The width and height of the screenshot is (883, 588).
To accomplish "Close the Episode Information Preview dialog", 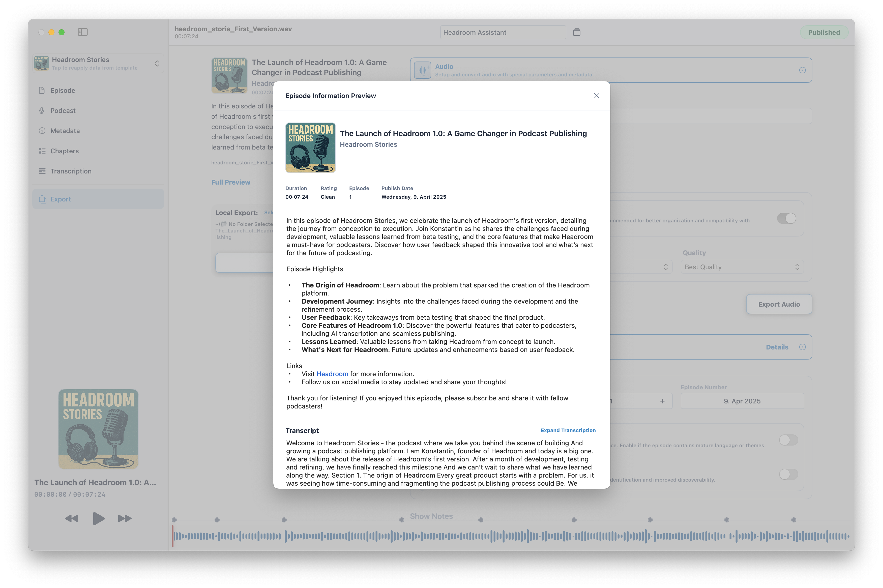I will (x=596, y=96).
